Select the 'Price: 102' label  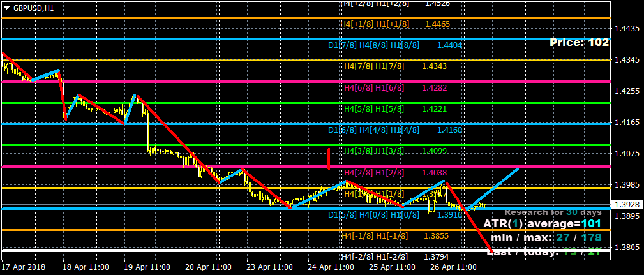tap(579, 42)
